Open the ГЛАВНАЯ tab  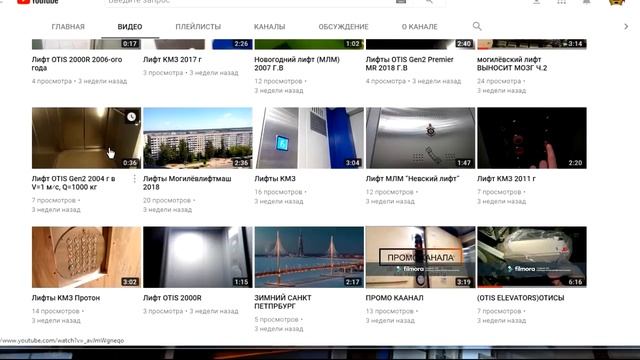(x=68, y=27)
